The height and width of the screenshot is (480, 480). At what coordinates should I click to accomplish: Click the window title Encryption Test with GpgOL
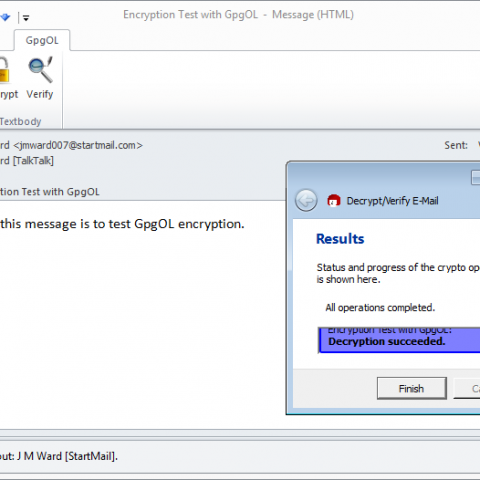(190, 15)
